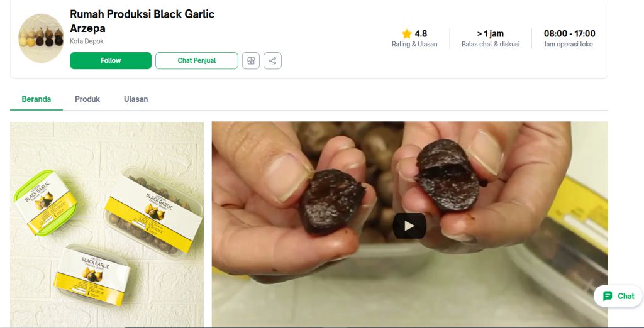This screenshot has width=644, height=328.
Task: Open the Ulasan tab
Action: click(x=136, y=99)
